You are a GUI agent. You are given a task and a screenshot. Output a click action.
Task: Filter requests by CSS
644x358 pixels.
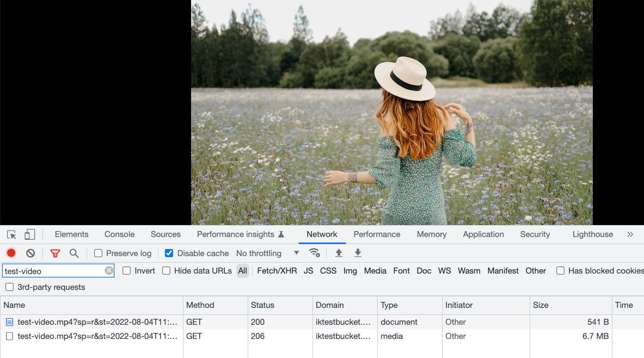click(x=328, y=271)
